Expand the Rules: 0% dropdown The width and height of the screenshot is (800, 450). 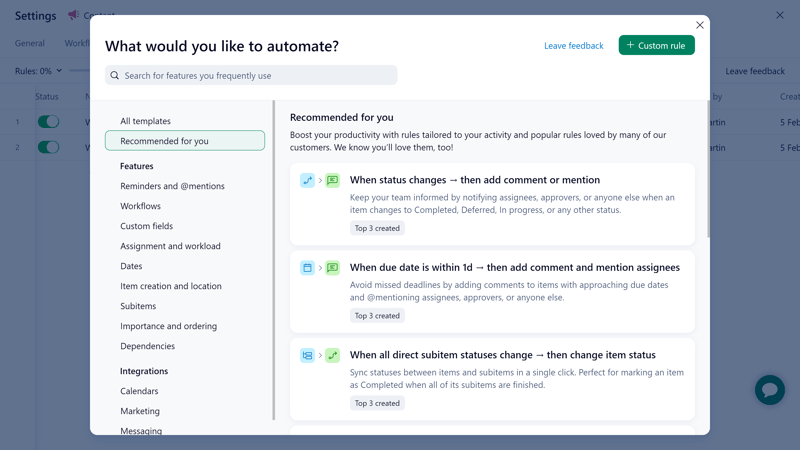(38, 71)
